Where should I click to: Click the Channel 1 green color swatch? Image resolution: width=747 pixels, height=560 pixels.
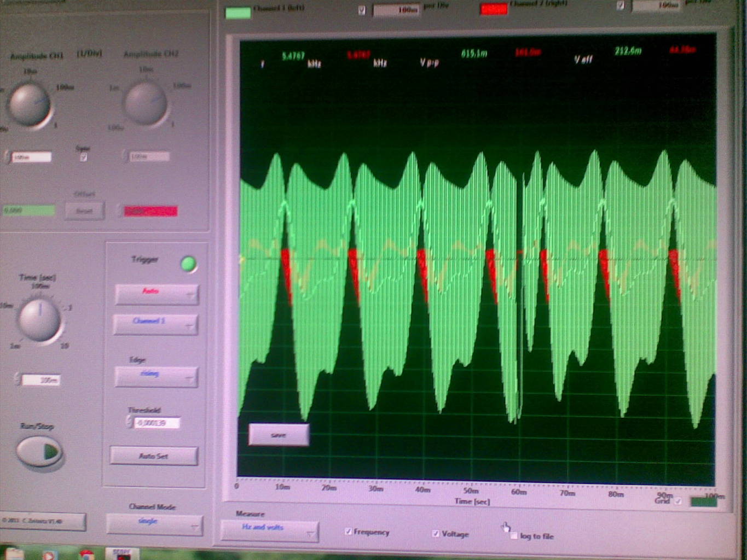[x=238, y=12]
